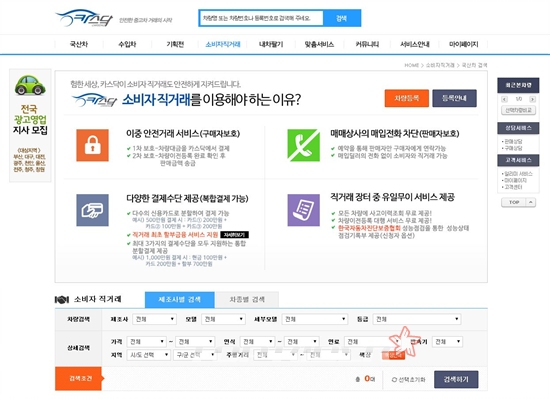550x399 pixels.
Task: Open the 제조사 dropdown
Action: 155,319
